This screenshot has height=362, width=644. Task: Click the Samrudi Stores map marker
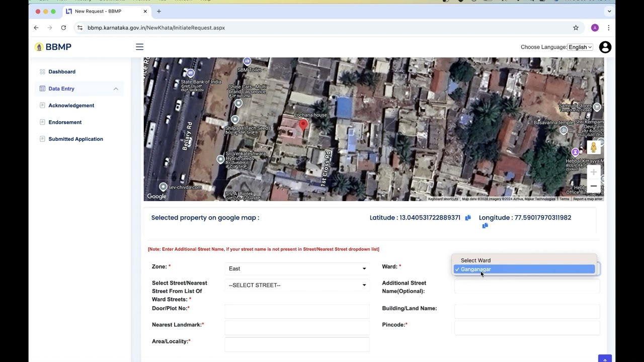[x=597, y=107]
